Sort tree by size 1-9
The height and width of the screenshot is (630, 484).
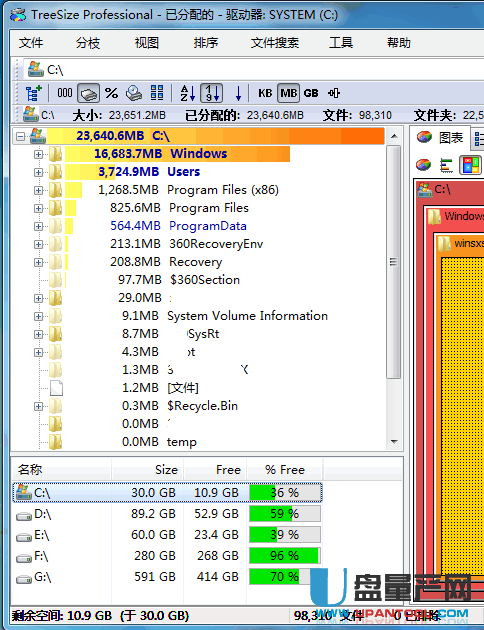click(x=212, y=93)
